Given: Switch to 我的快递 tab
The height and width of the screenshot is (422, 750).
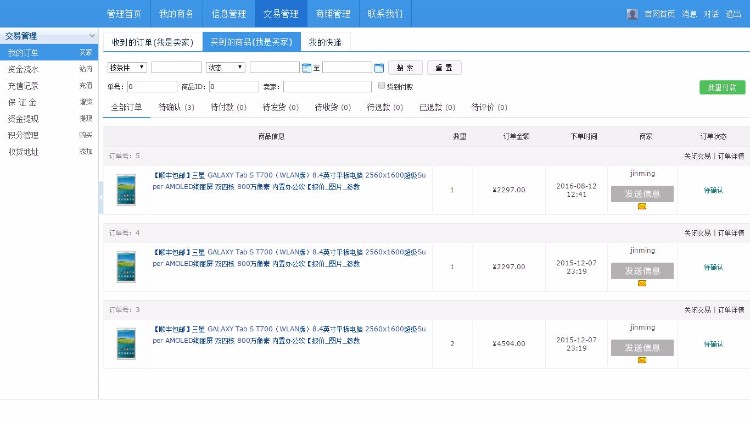Looking at the screenshot, I should (x=325, y=42).
